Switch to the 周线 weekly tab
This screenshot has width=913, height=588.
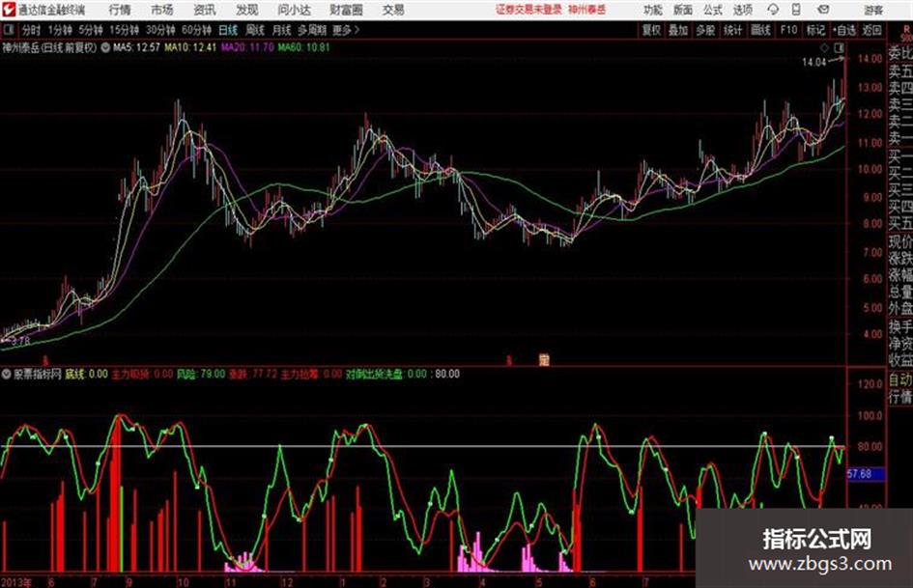click(255, 30)
